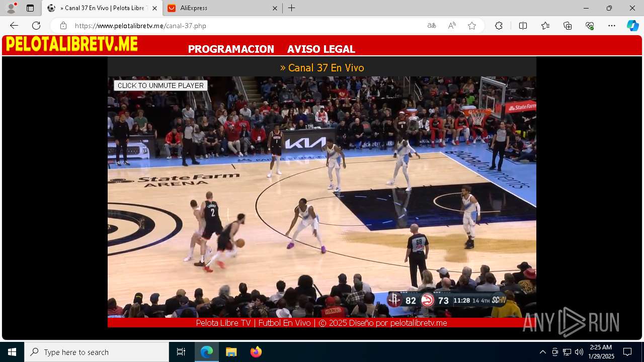Open the Favorites list icon
The height and width of the screenshot is (362, 644).
(545, 26)
